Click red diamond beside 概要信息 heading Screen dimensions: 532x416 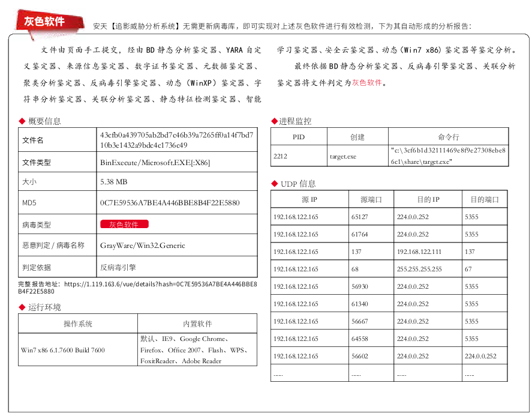click(22, 121)
